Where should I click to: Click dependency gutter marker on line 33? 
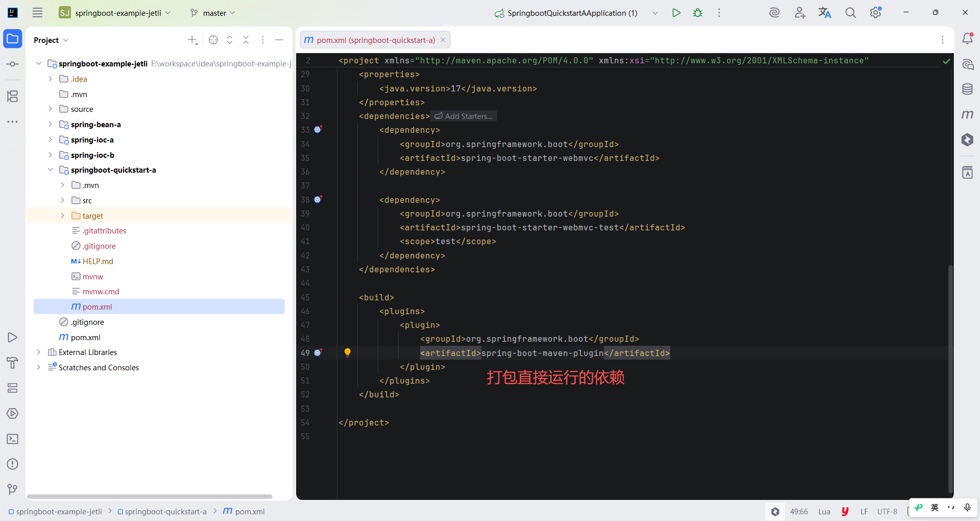pos(318,129)
